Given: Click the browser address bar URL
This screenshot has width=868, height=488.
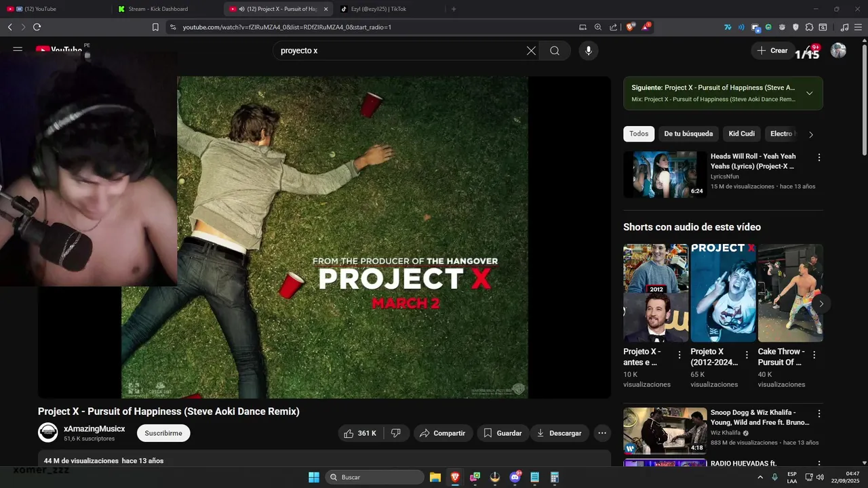Looking at the screenshot, I should pos(287,27).
